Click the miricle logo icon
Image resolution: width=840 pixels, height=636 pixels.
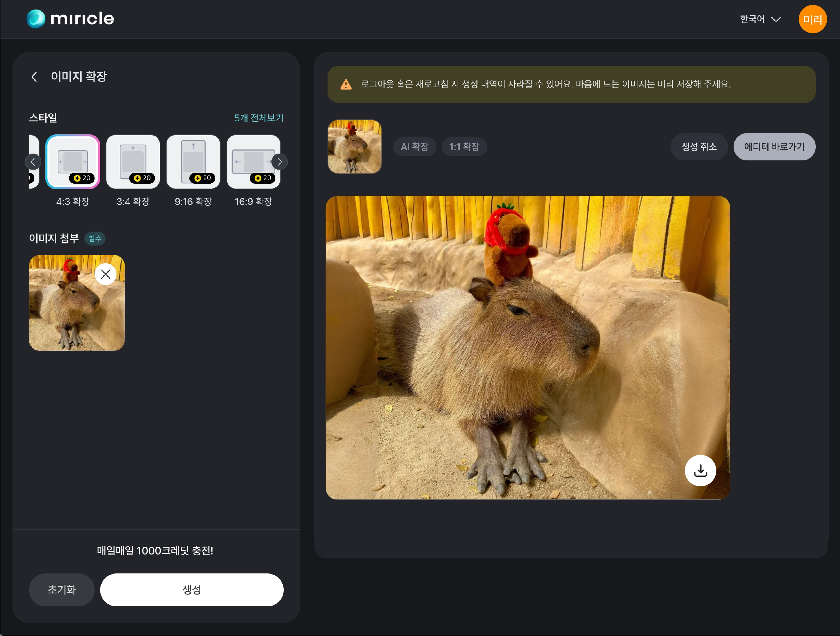point(36,19)
